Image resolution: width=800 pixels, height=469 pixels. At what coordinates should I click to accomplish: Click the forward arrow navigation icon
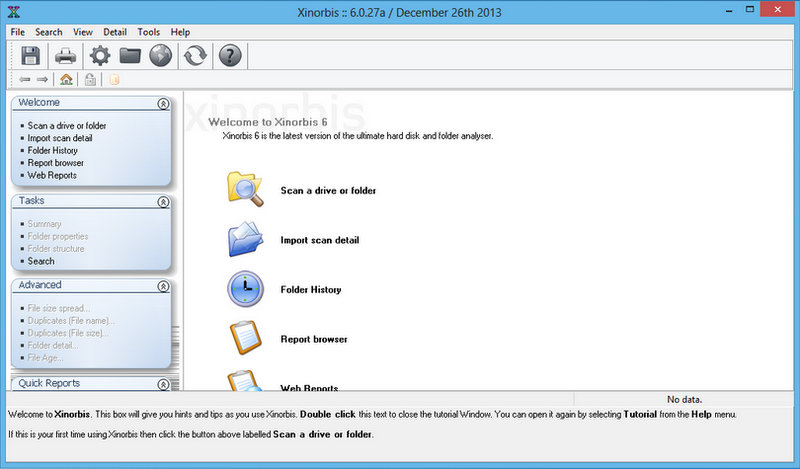[x=42, y=80]
